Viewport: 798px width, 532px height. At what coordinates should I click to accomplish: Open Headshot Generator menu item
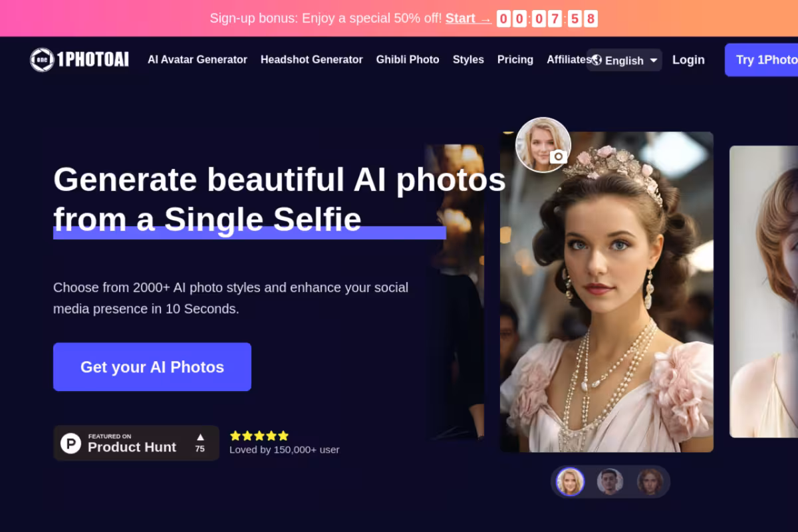tap(312, 60)
